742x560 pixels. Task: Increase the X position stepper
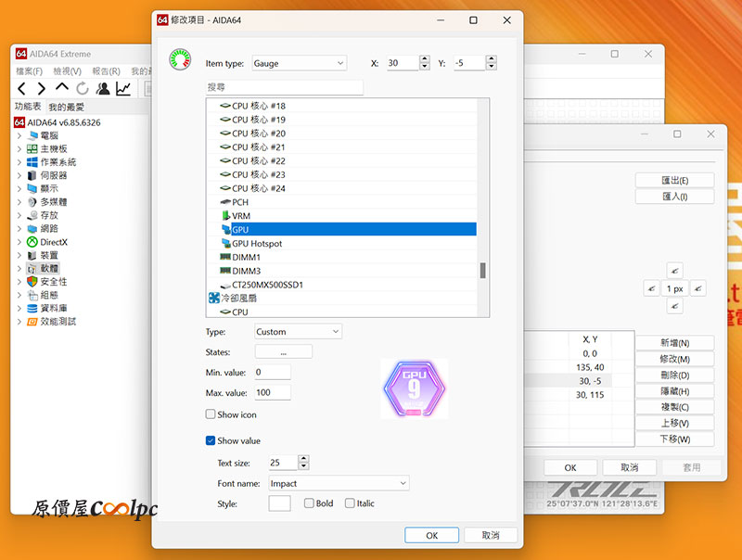(x=425, y=59)
